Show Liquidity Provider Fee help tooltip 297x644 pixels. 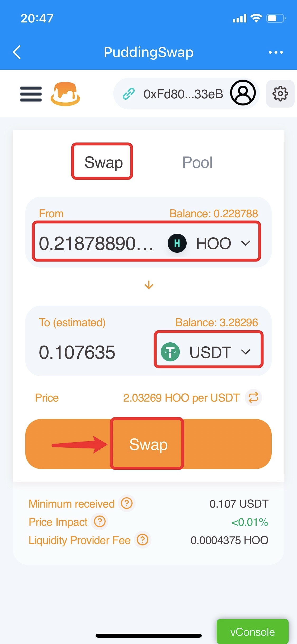[143, 540]
